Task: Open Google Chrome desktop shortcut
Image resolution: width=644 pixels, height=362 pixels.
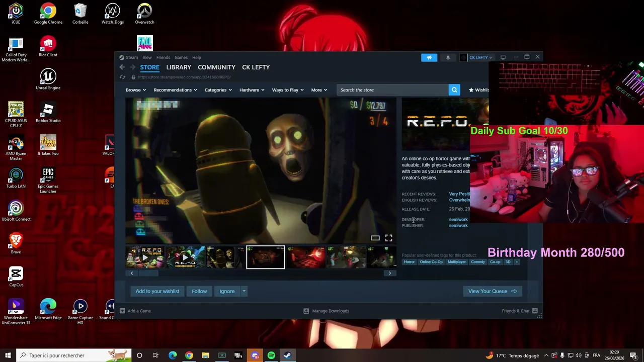Action: (48, 14)
